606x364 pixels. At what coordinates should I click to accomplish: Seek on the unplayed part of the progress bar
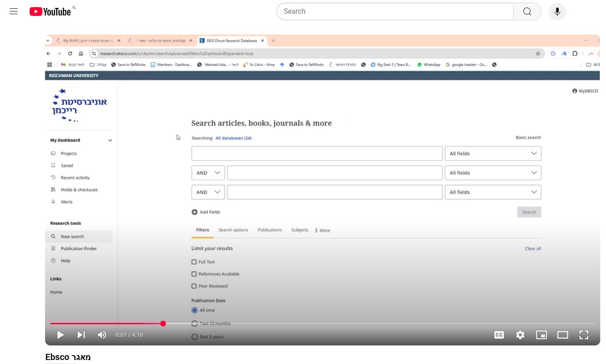tap(380, 324)
